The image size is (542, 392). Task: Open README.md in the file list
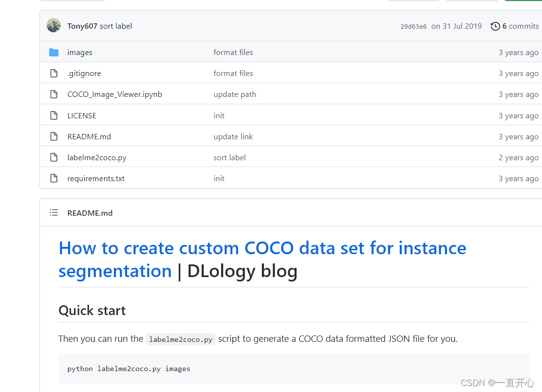tap(89, 137)
